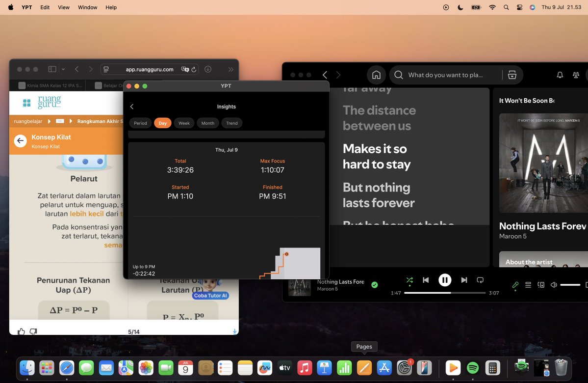Open the Spotify Browse icon beside search
Image resolution: width=588 pixels, height=383 pixels.
pos(512,75)
